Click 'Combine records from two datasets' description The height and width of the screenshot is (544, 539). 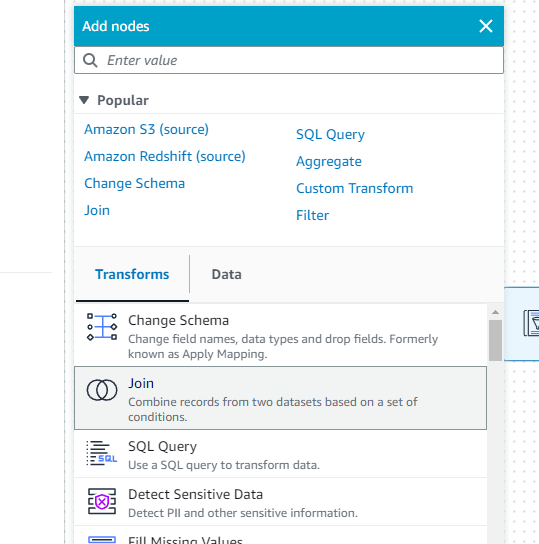[273, 409]
